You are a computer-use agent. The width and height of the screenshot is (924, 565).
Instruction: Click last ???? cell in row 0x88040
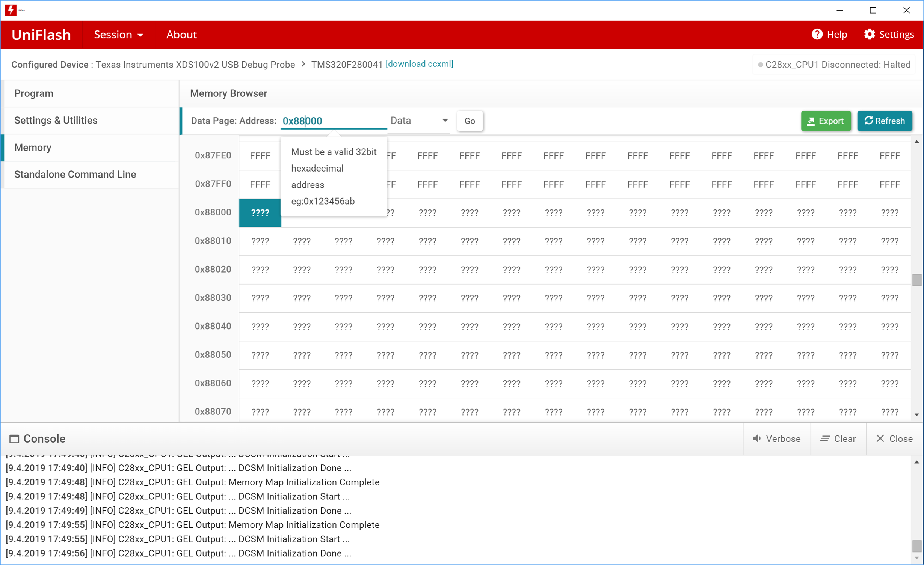(889, 327)
